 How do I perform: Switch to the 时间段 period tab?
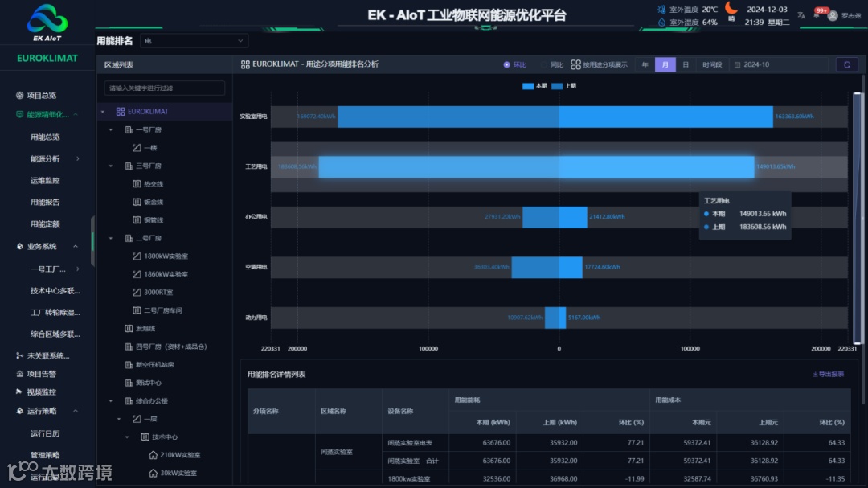coord(712,65)
